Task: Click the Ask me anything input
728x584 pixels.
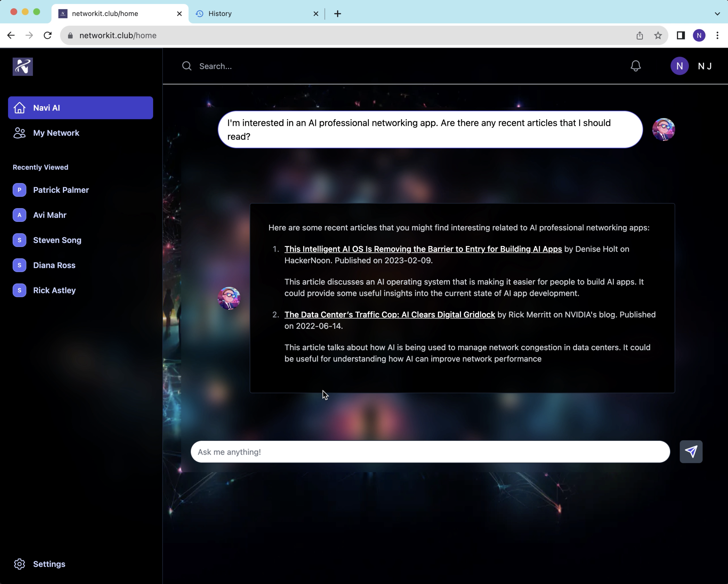Action: [430, 452]
